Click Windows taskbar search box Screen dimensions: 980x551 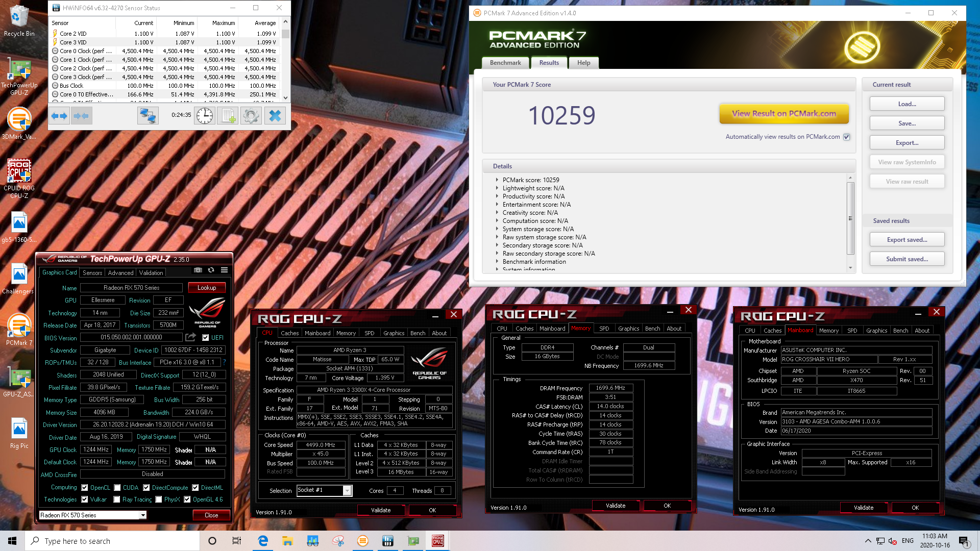point(112,541)
